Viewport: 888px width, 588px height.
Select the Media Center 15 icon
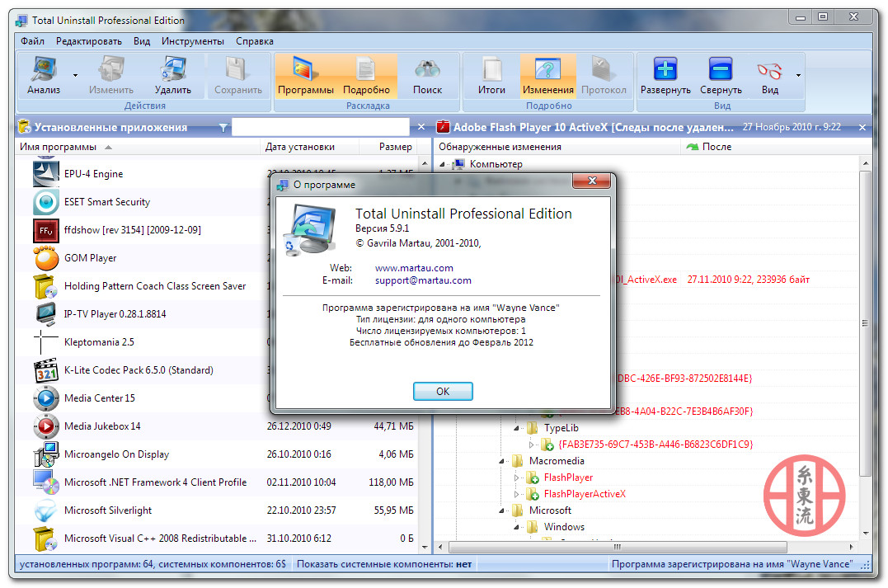tap(46, 398)
